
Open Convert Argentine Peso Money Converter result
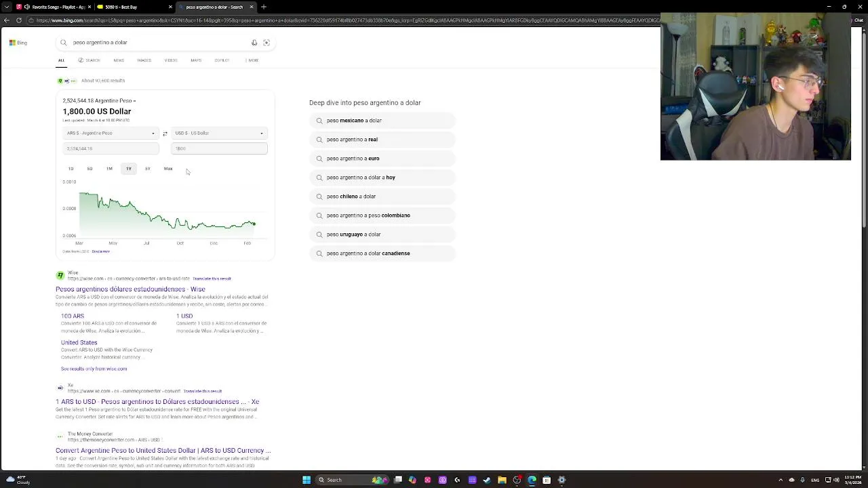pos(163,451)
